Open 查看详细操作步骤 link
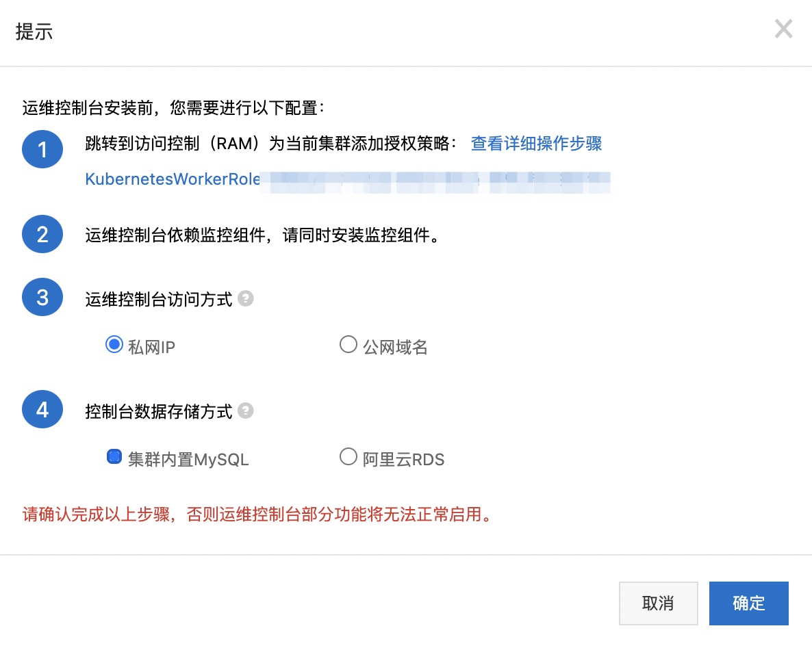Viewport: 812px width, 650px height. (537, 144)
